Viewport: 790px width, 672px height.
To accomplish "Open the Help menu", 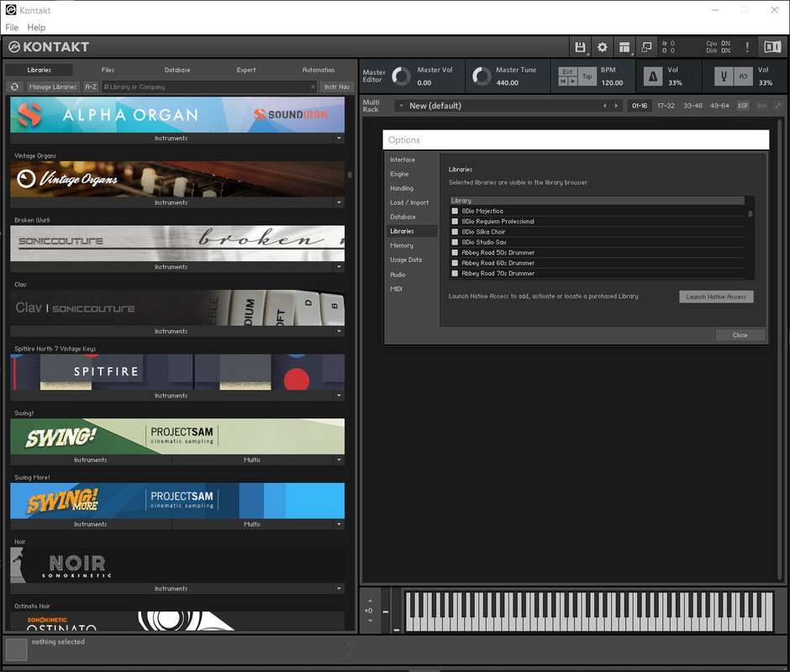I will (x=36, y=27).
